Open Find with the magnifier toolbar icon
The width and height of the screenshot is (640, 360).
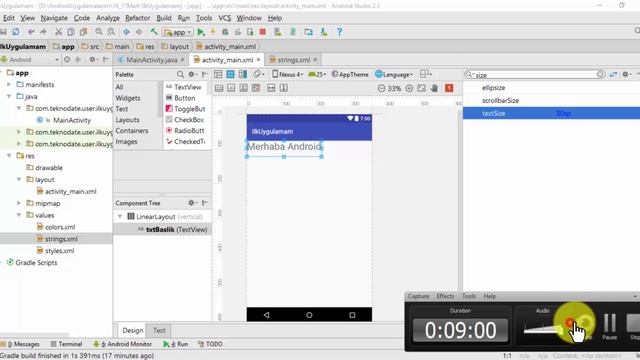99,31
